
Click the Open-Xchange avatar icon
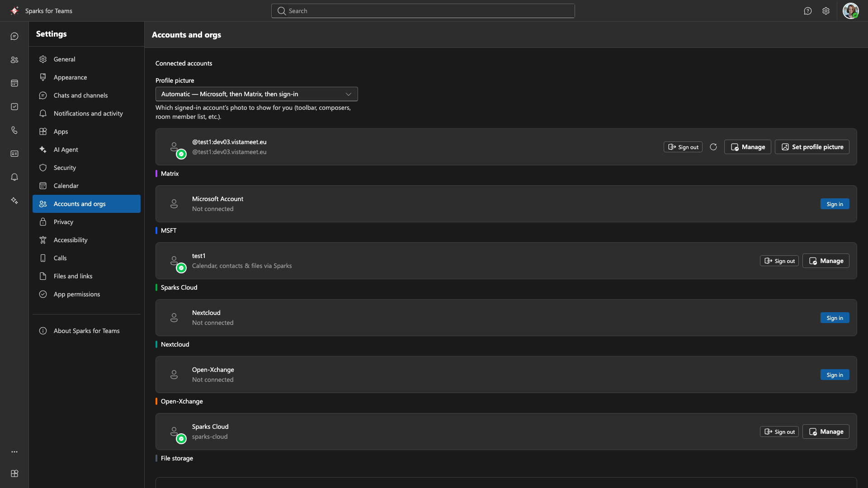click(x=174, y=375)
